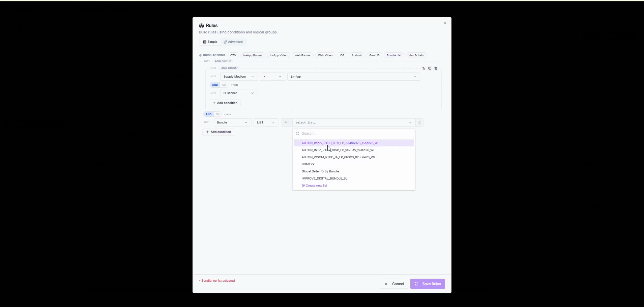Apply the Android quick action

357,55
